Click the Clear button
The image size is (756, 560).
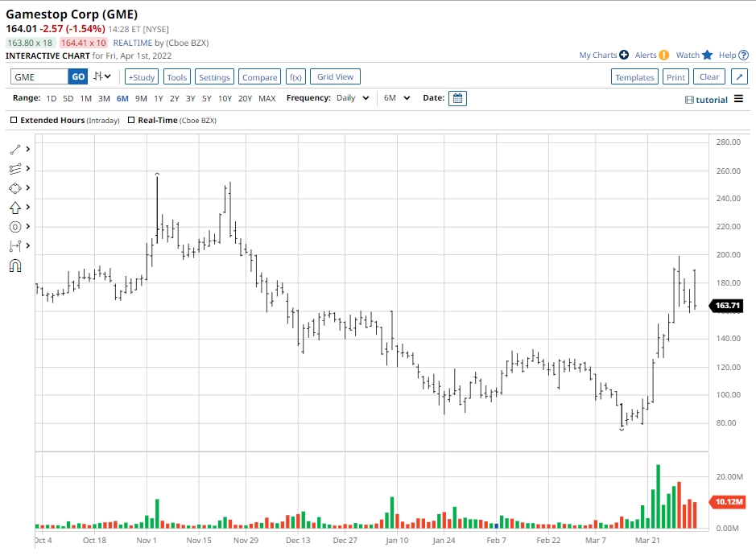click(x=708, y=76)
